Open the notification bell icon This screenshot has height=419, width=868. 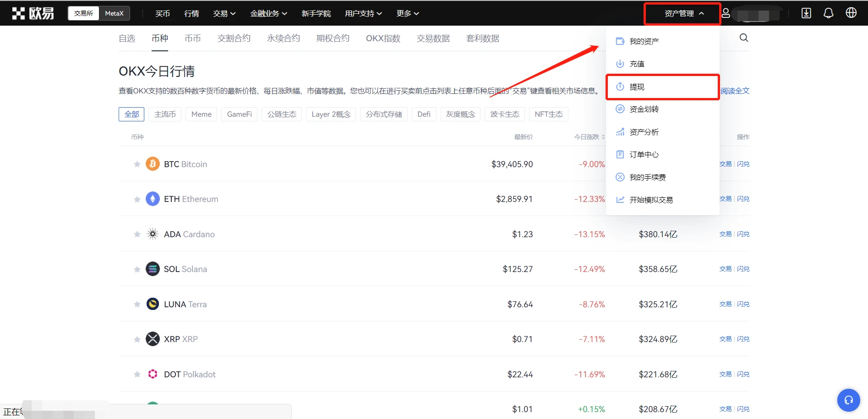click(x=828, y=13)
